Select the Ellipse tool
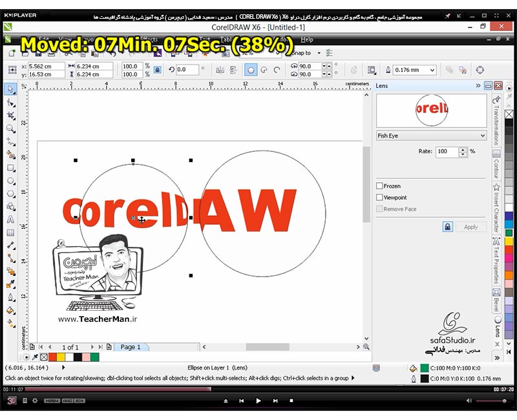Image resolution: width=517 pixels, height=420 pixels. pyautogui.click(x=10, y=181)
